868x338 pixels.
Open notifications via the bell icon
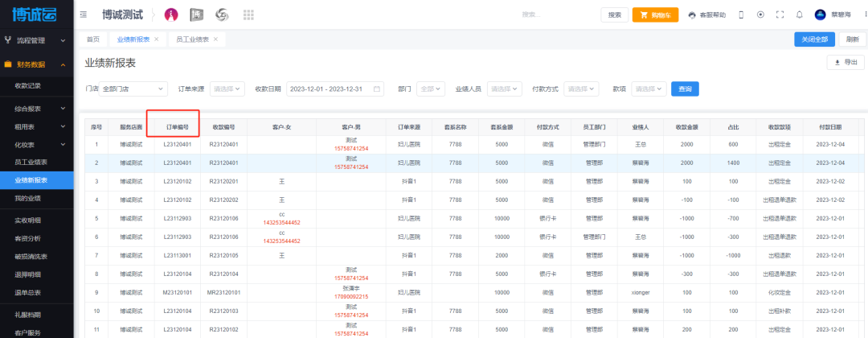pos(800,15)
